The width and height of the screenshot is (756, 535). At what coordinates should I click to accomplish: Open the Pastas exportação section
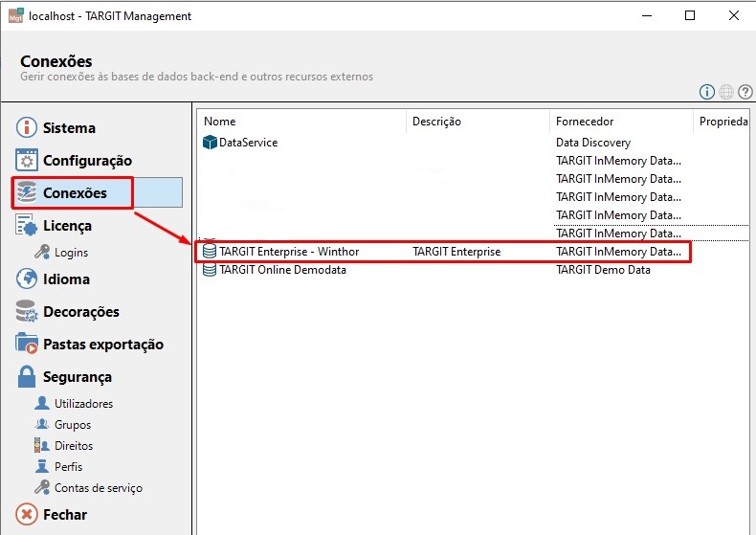click(x=103, y=345)
